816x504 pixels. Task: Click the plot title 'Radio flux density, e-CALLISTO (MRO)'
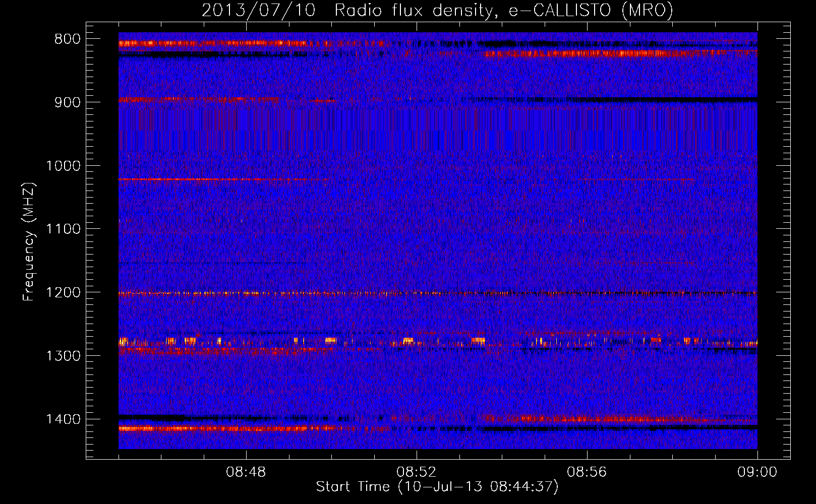tap(504, 10)
